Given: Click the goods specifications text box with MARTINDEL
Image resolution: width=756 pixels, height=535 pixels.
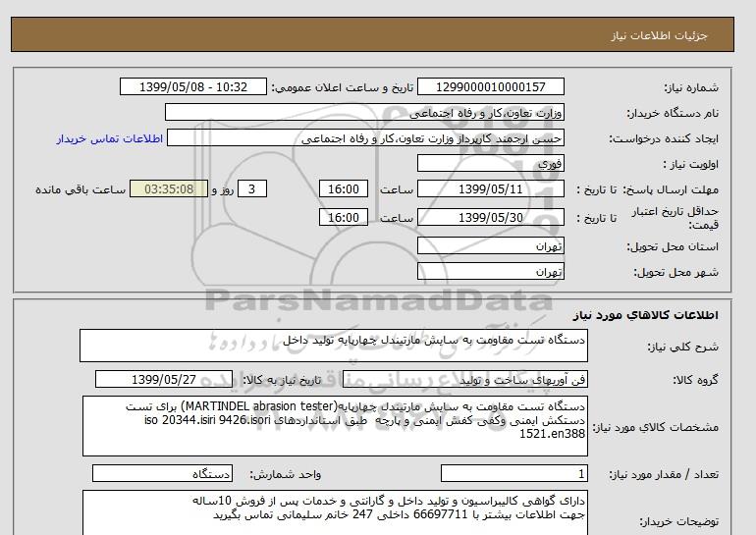Looking at the screenshot, I should click(335, 426).
